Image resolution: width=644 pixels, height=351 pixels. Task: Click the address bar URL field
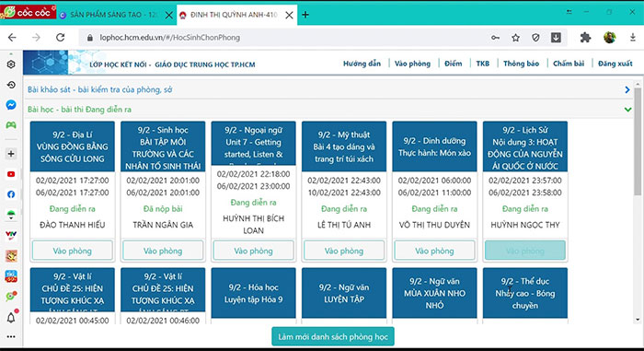click(287, 38)
